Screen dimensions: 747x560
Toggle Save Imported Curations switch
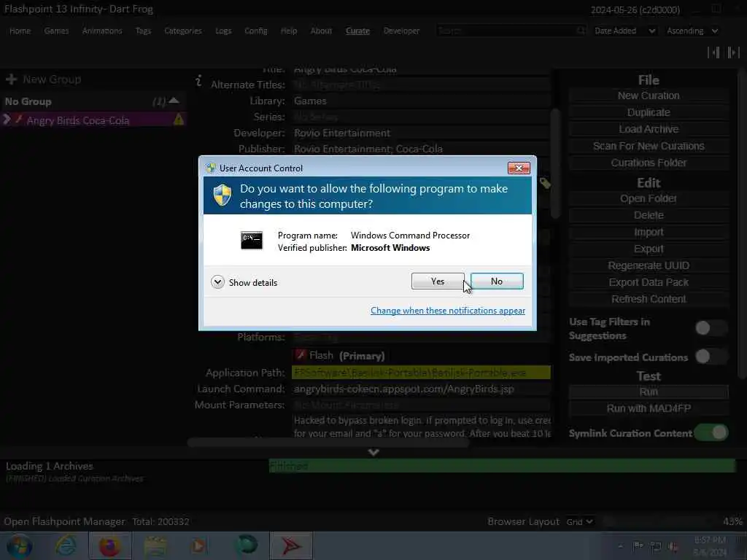(711, 356)
